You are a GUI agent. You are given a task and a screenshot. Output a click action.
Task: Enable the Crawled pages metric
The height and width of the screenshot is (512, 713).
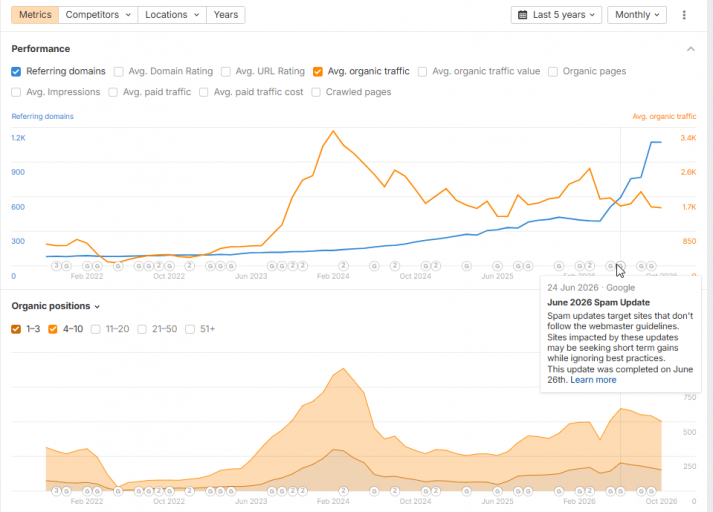pos(316,92)
